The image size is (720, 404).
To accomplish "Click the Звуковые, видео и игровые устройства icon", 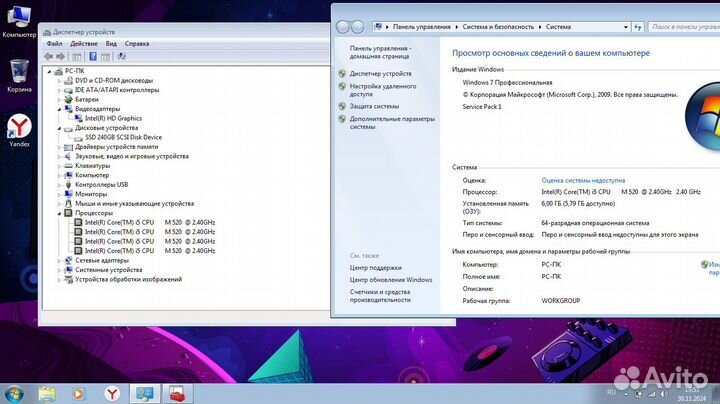I will tap(68, 156).
